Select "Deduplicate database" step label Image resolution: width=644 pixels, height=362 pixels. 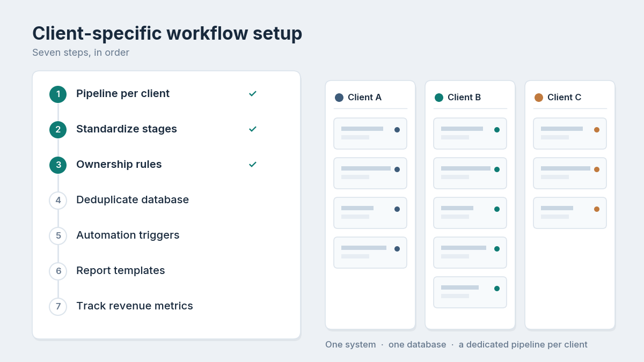(133, 200)
